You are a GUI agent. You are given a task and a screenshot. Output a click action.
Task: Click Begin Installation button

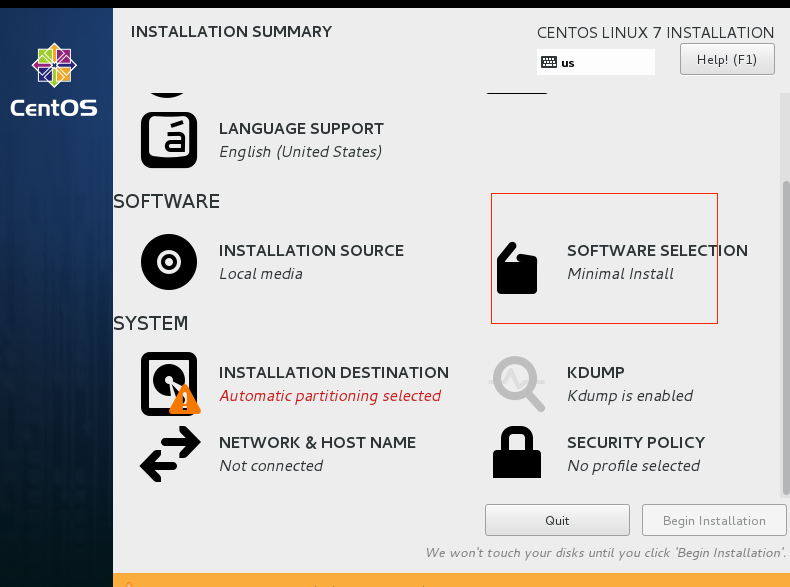[x=714, y=520]
